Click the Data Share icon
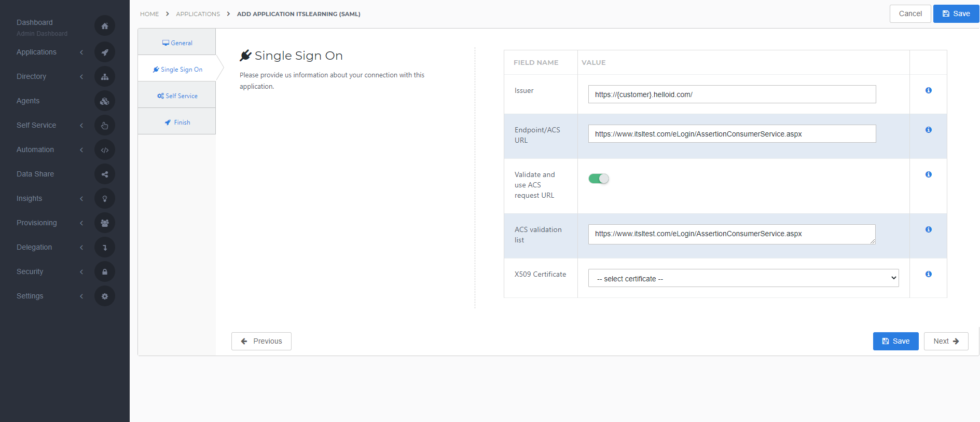980x422 pixels. (x=105, y=174)
